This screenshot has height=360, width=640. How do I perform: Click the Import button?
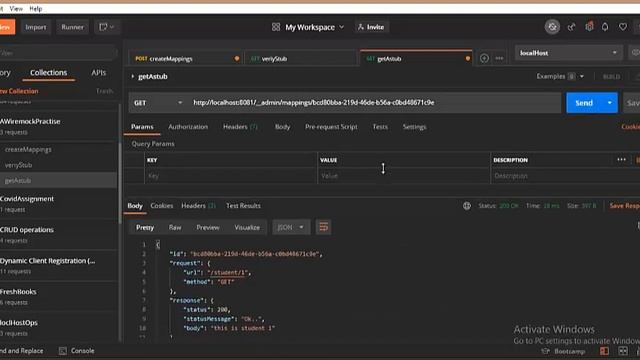[x=36, y=27]
